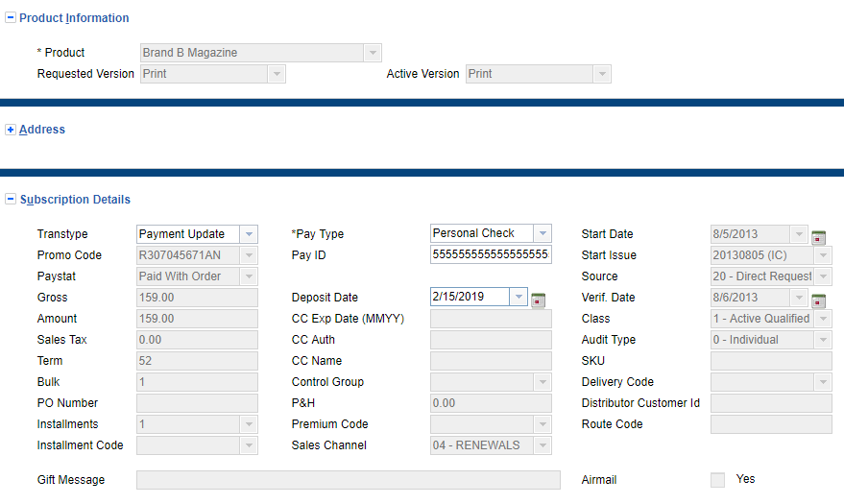The image size is (844, 504).
Task: Open the Source dropdown
Action: click(x=823, y=276)
